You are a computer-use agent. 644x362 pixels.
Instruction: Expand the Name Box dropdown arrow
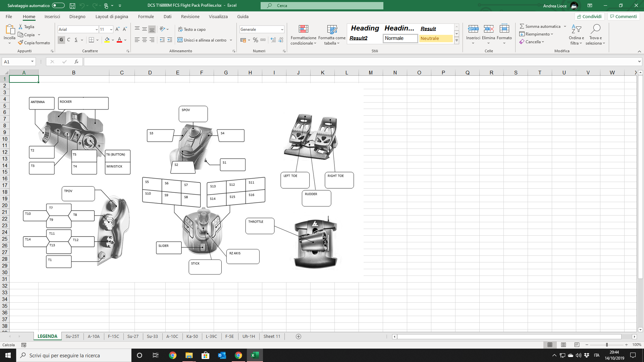(x=32, y=62)
